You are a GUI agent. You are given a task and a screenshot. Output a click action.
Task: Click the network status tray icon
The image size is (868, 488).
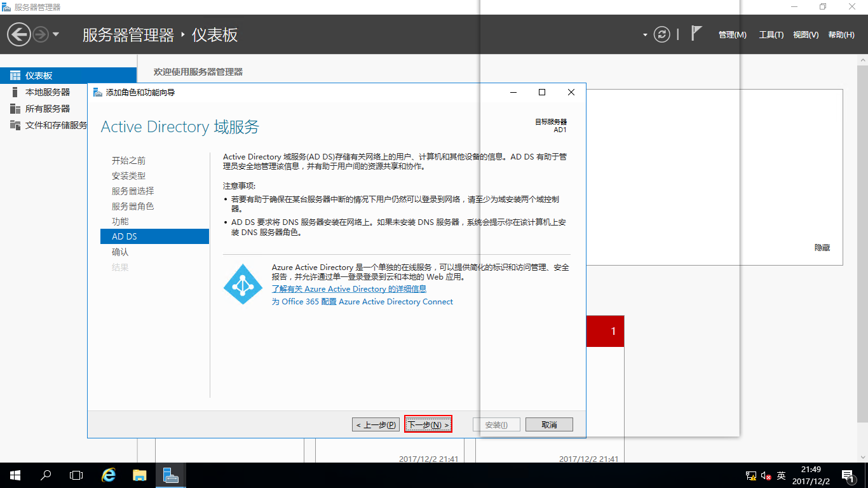click(x=750, y=475)
